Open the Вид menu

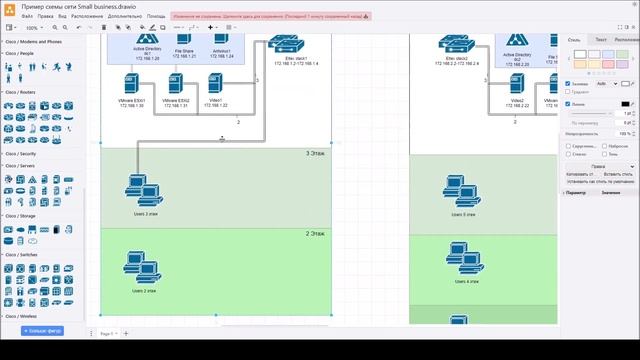[x=62, y=16]
